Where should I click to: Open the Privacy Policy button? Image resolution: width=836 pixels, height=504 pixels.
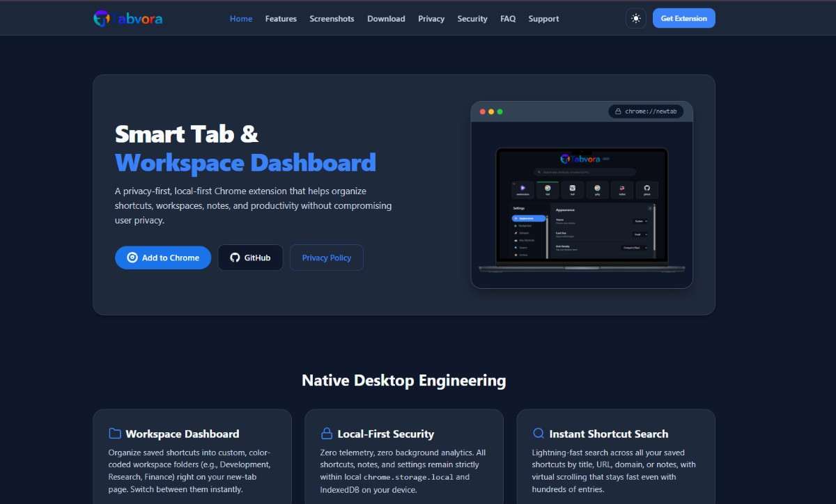point(327,258)
